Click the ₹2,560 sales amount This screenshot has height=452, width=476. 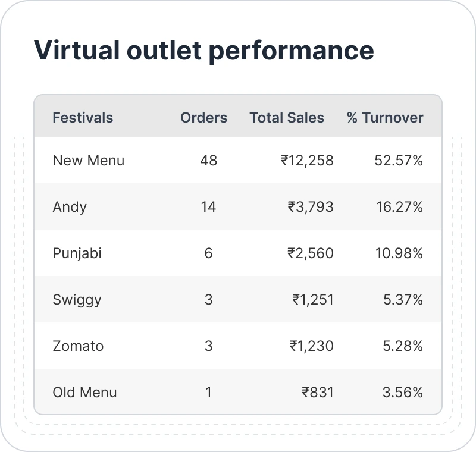311,253
